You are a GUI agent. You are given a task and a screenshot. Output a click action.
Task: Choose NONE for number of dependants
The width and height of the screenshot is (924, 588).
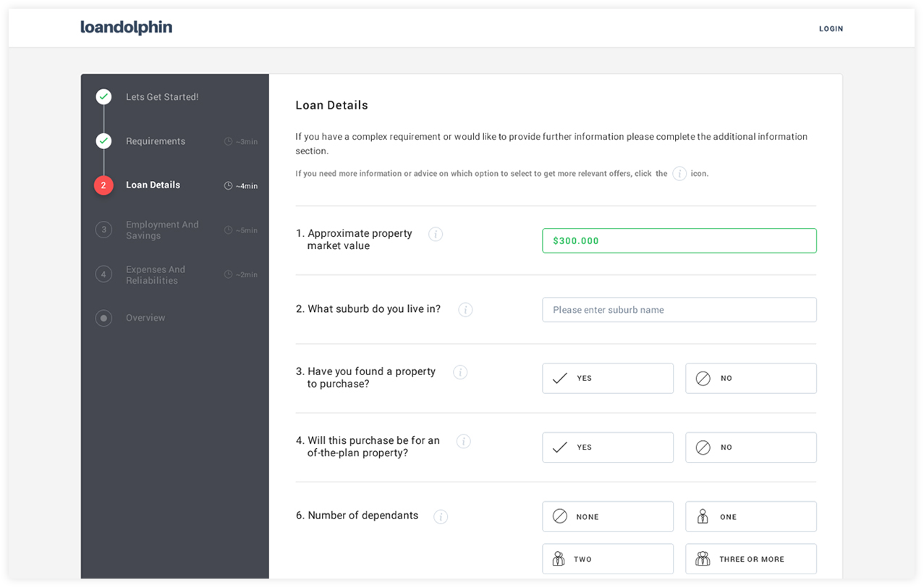coord(608,516)
